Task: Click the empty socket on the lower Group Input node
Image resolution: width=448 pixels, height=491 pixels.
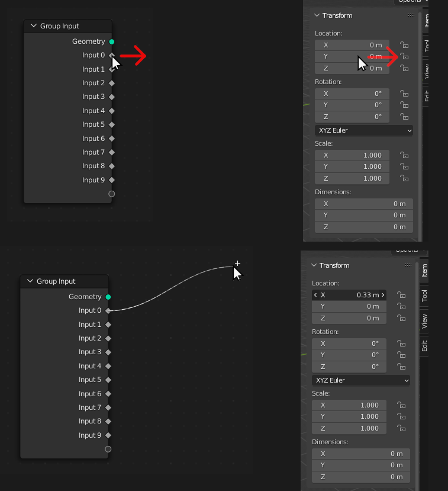Action: pyautogui.click(x=108, y=449)
